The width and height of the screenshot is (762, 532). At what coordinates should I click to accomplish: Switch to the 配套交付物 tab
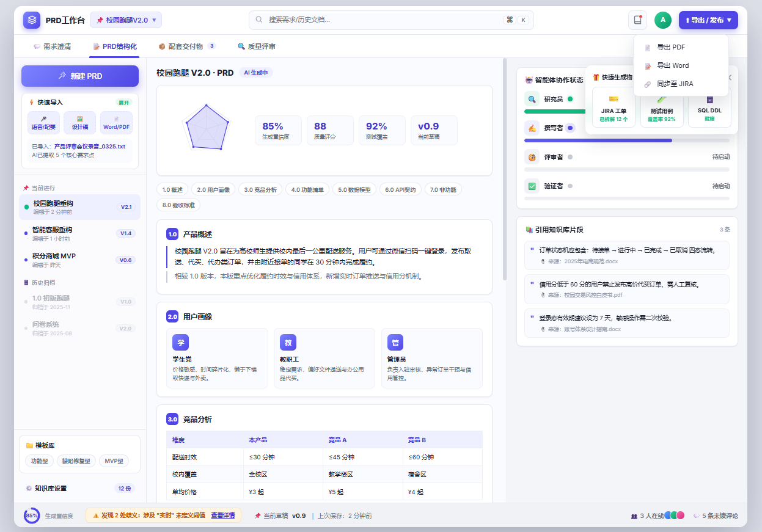[186, 46]
